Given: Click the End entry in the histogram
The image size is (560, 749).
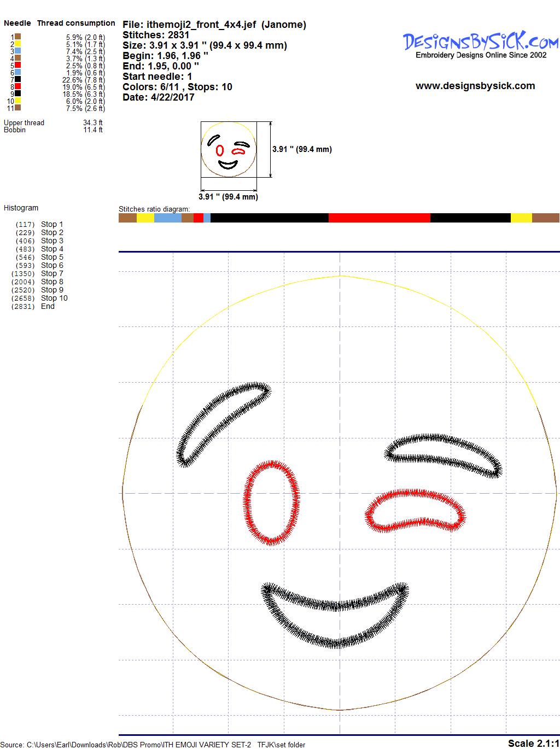Looking at the screenshot, I should 48,306.
